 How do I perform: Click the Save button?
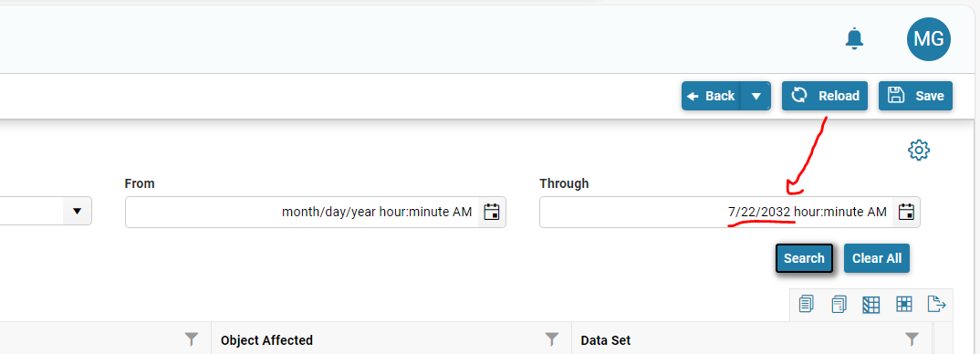point(915,96)
